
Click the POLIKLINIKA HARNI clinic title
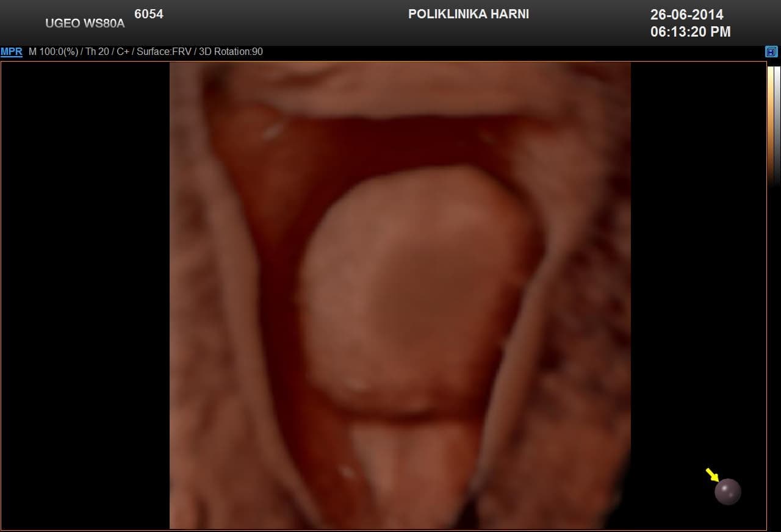(468, 14)
